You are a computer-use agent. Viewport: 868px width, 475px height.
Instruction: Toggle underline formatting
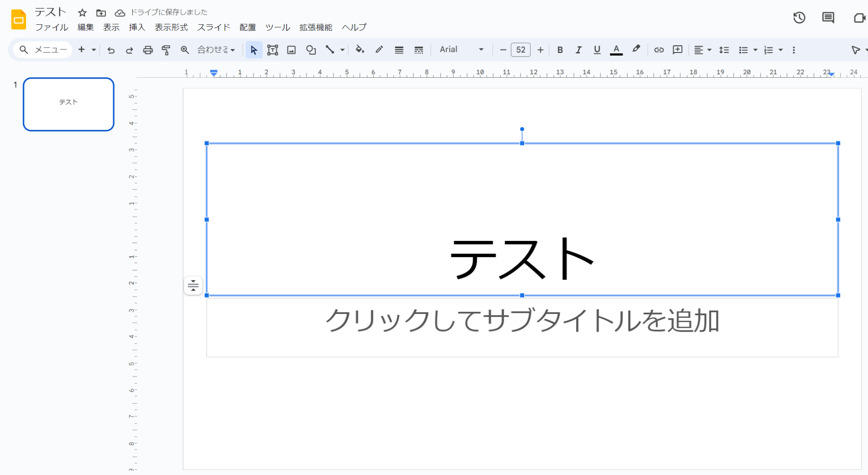597,50
